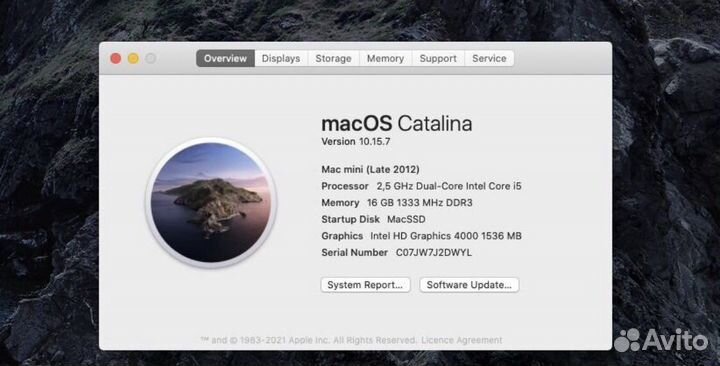
Task: Click the macOS Catalina island logo
Action: tap(211, 203)
